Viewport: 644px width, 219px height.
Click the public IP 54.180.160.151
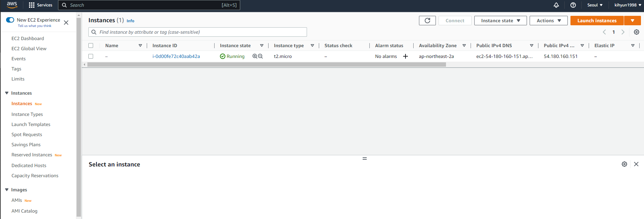click(561, 56)
